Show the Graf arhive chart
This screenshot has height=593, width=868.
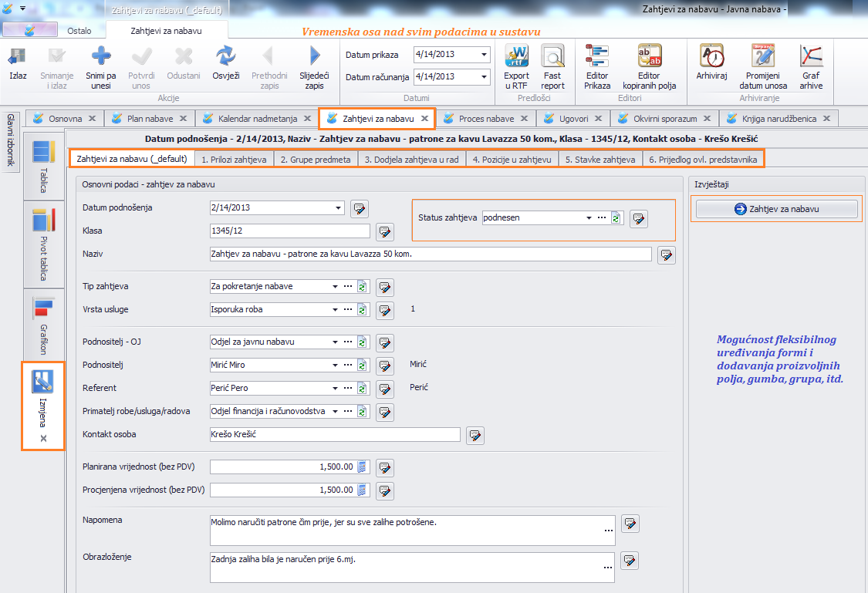[x=811, y=56]
